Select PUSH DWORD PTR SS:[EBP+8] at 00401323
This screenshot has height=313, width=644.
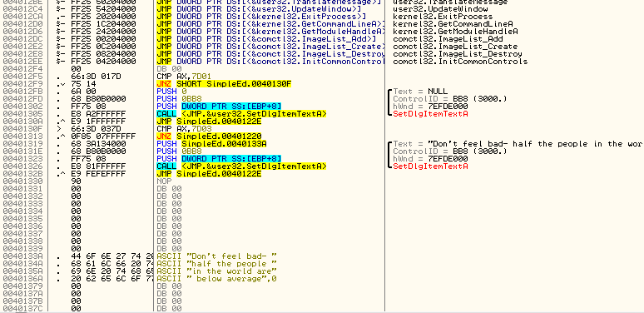(219, 158)
